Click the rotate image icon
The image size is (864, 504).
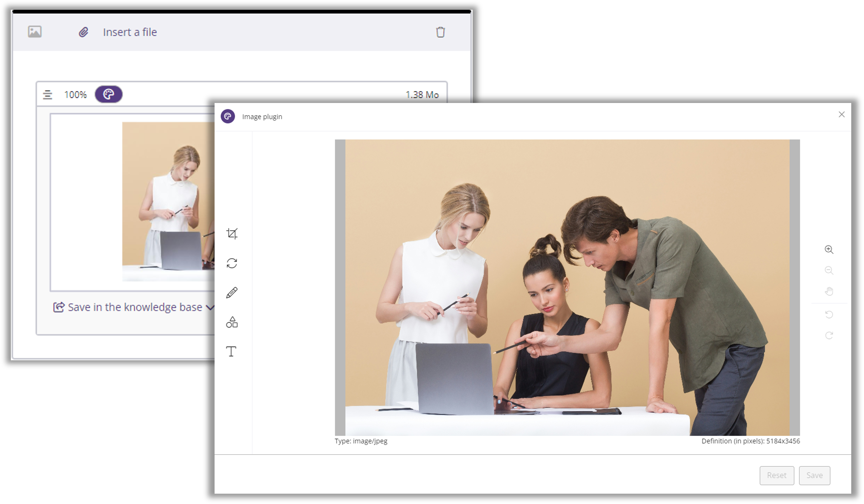(x=232, y=263)
